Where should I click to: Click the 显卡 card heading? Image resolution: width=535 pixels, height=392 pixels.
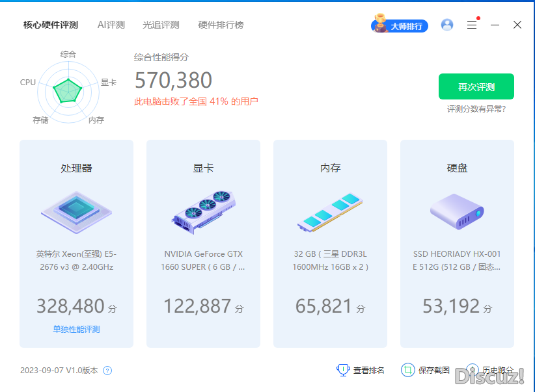pos(203,168)
